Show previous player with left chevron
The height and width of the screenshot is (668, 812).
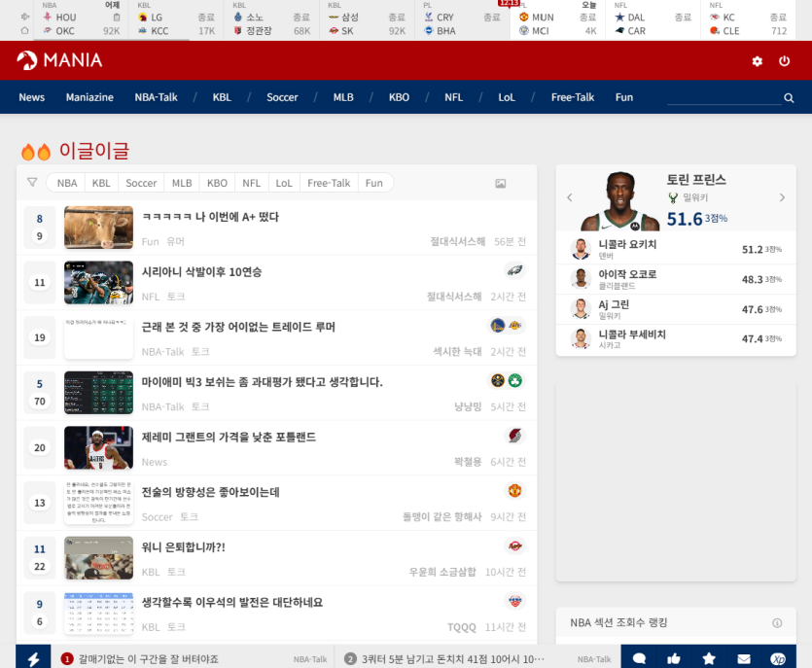pos(570,198)
